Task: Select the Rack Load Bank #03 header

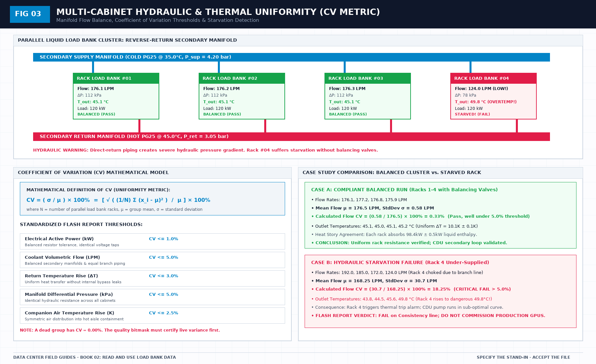Action: (368, 78)
